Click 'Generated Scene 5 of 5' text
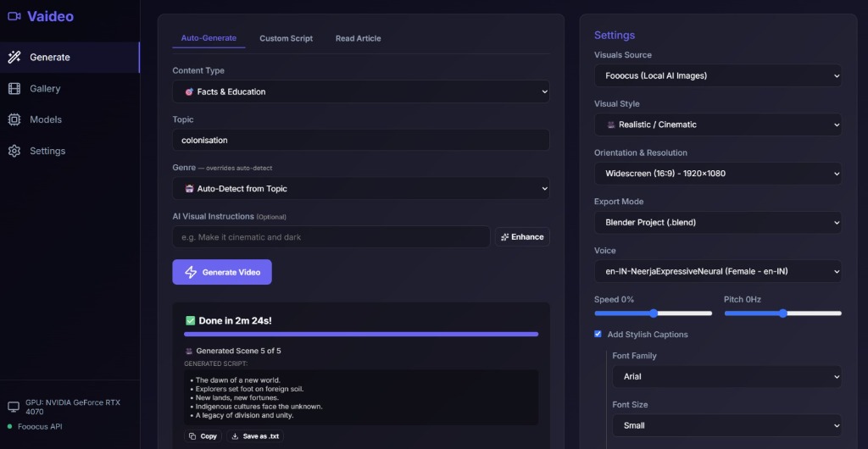The image size is (868, 449). click(x=238, y=351)
